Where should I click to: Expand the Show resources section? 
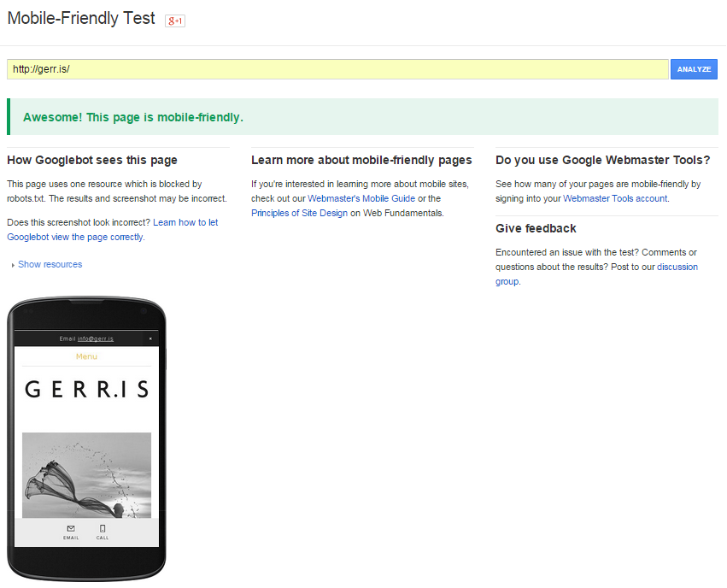point(50,265)
